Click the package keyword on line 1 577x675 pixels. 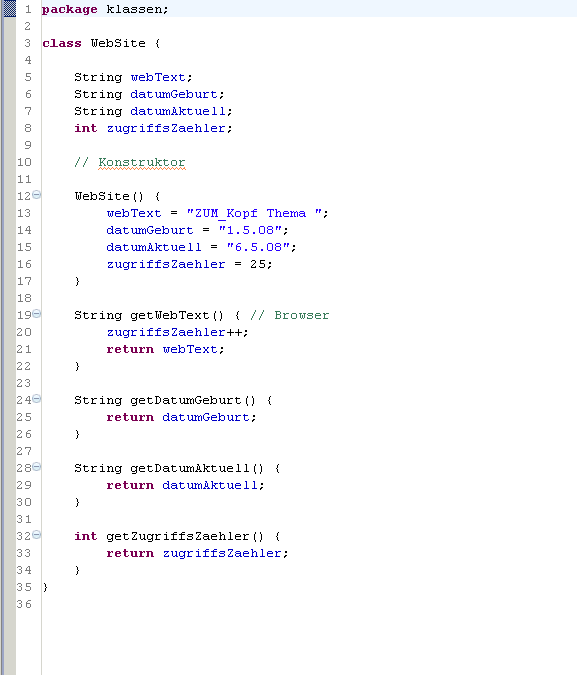[x=69, y=9]
